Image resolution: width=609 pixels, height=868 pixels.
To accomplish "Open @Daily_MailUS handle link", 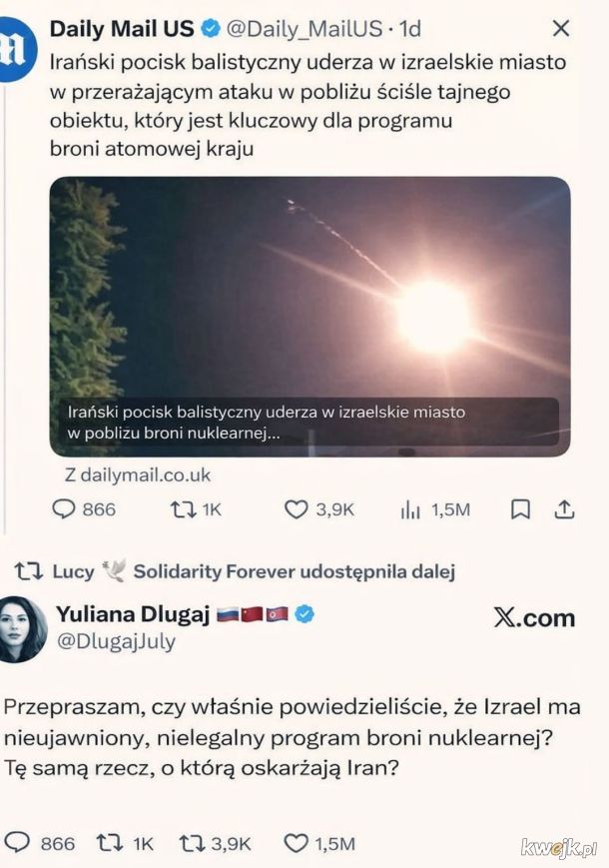I will point(304,29).
